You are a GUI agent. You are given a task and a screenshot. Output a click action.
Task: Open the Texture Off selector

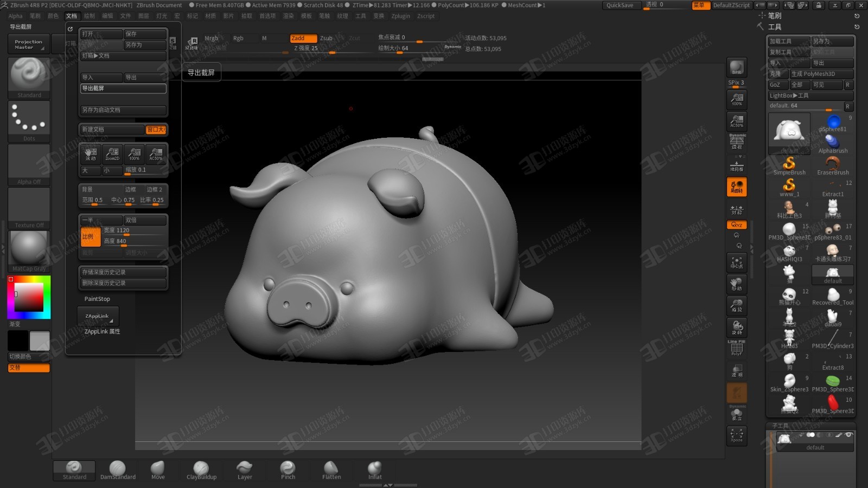29,208
